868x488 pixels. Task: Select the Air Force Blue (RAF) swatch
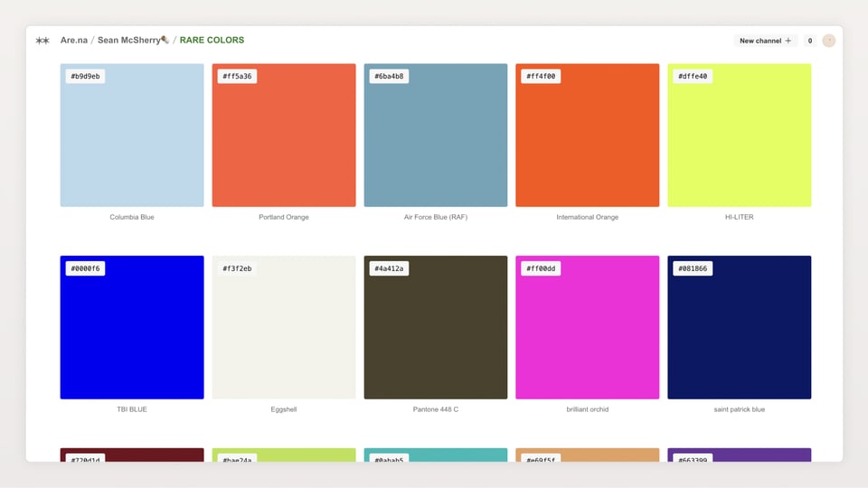coord(436,136)
